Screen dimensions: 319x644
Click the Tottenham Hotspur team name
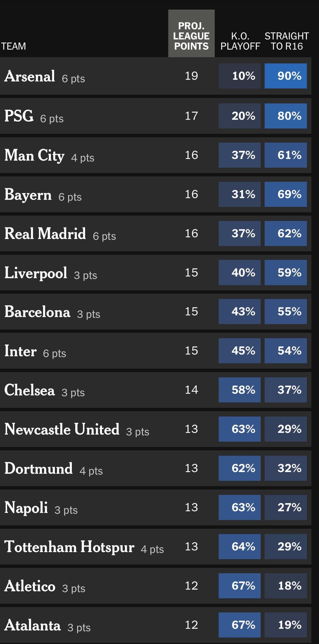click(x=69, y=547)
